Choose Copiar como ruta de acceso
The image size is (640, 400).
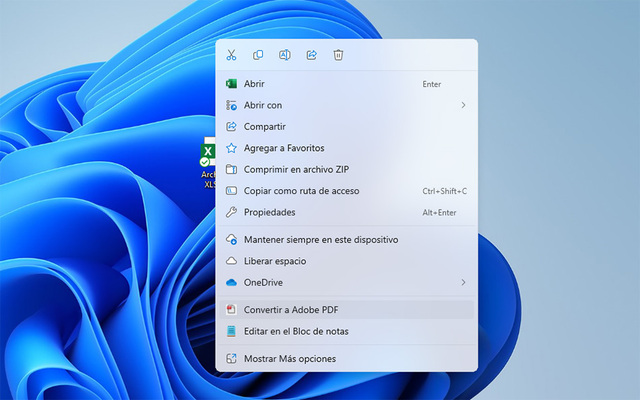(x=347, y=191)
